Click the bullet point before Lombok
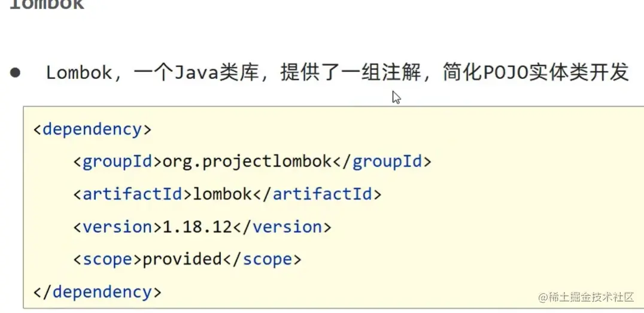The width and height of the screenshot is (644, 313). pyautogui.click(x=15, y=73)
